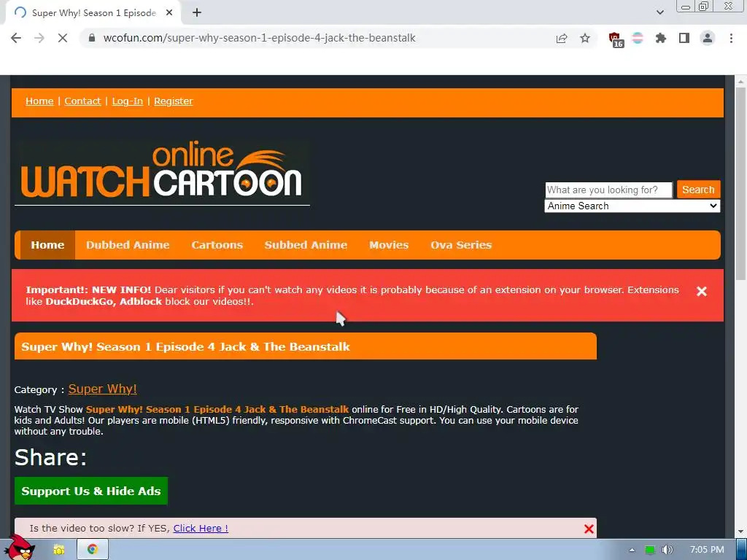
Task: Select Ova Series menu item
Action: point(461,245)
